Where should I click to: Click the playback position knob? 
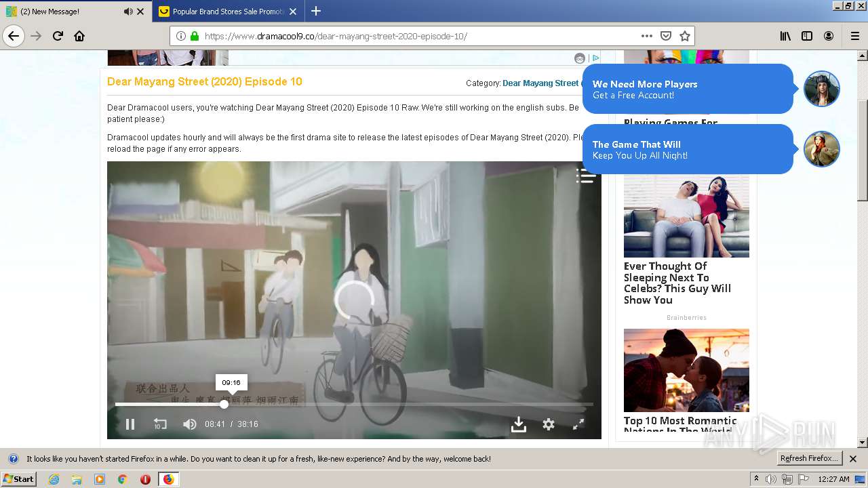click(x=224, y=405)
